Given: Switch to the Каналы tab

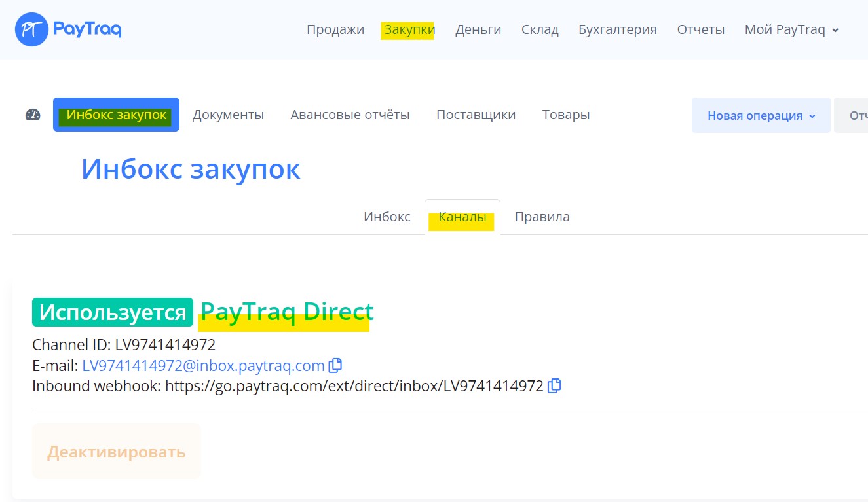Looking at the screenshot, I should 462,217.
